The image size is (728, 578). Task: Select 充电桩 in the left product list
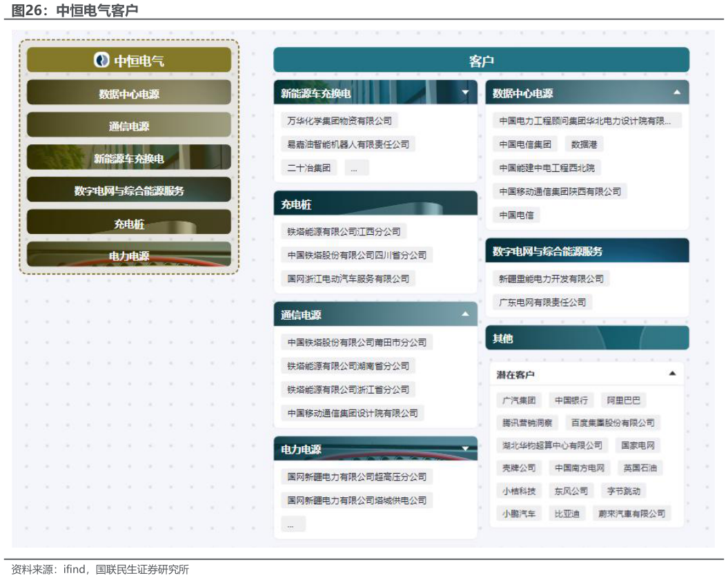tap(129, 222)
